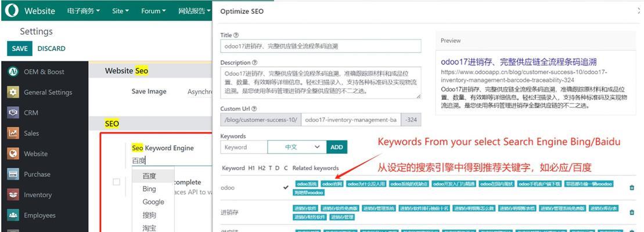
Task: Open General Settings gear icon in sidebar
Action: click(13, 92)
